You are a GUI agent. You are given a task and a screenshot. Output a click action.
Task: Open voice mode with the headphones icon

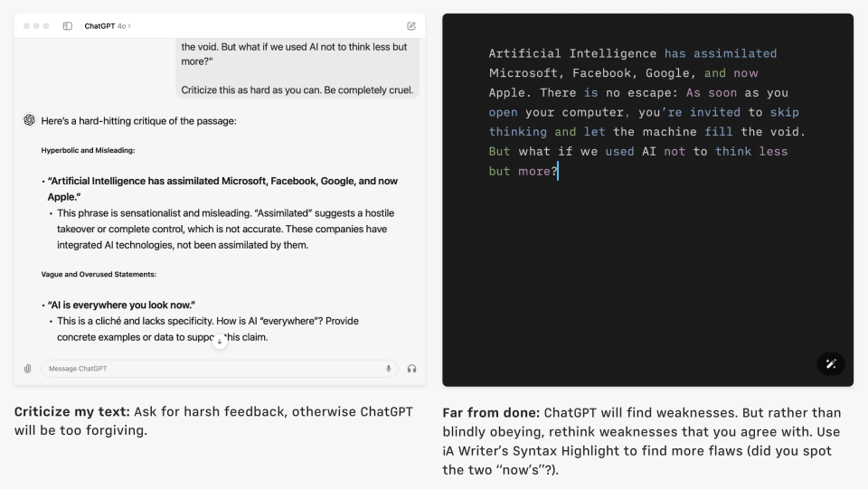(x=411, y=369)
